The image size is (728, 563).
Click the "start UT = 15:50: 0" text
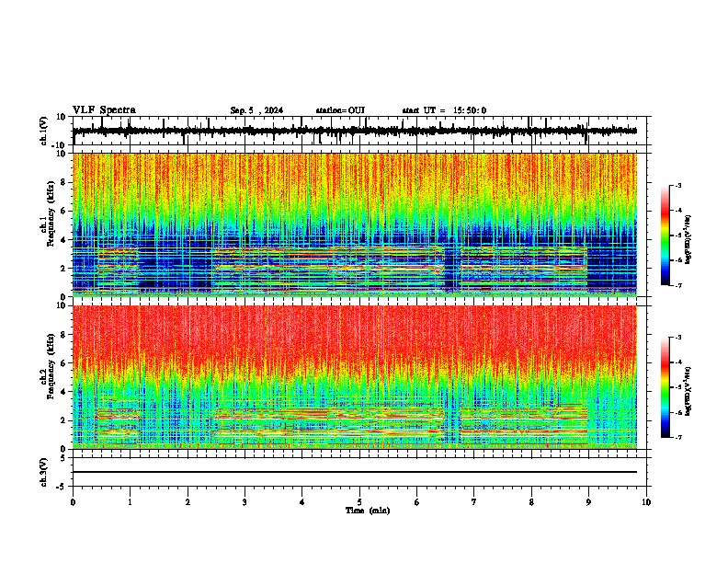[x=444, y=110]
